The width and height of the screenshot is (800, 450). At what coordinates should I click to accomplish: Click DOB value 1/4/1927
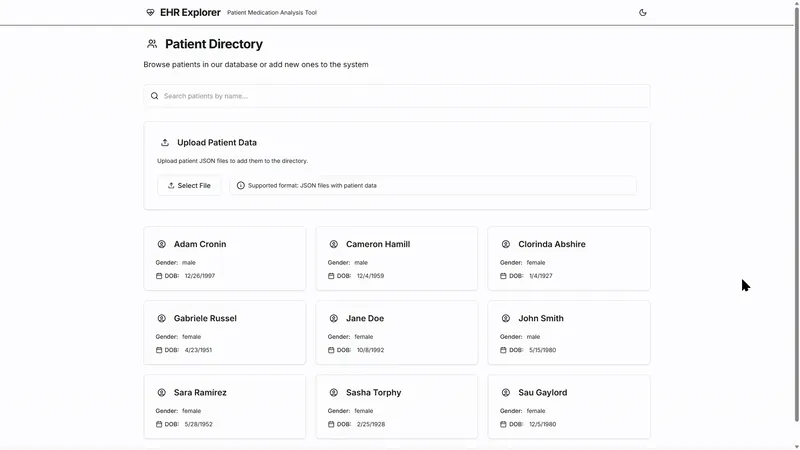(x=541, y=276)
